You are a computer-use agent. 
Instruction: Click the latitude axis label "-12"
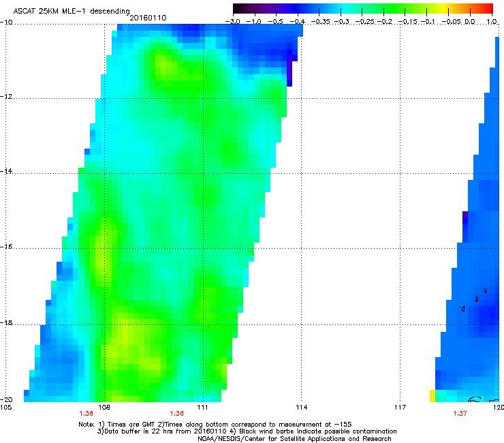click(x=6, y=97)
